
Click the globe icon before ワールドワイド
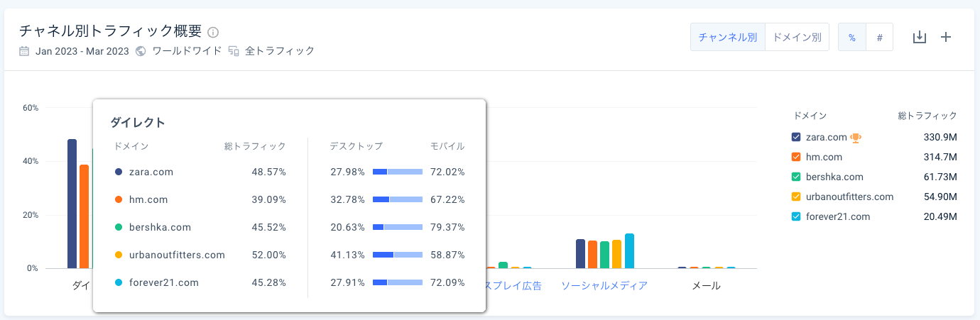pyautogui.click(x=141, y=51)
